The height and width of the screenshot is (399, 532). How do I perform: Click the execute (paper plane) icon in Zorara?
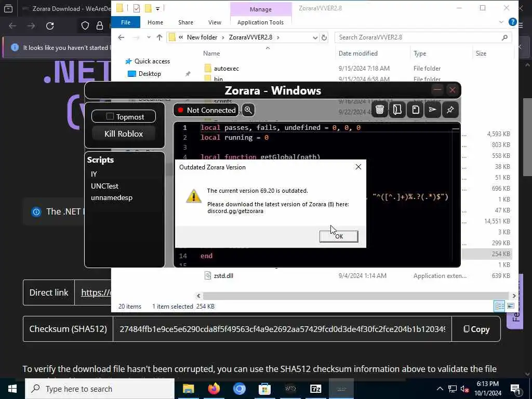(x=433, y=110)
